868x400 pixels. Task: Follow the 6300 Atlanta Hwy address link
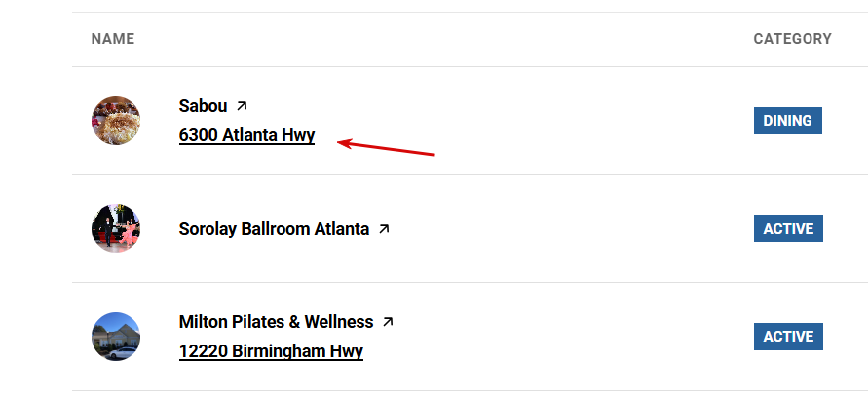pos(246,135)
